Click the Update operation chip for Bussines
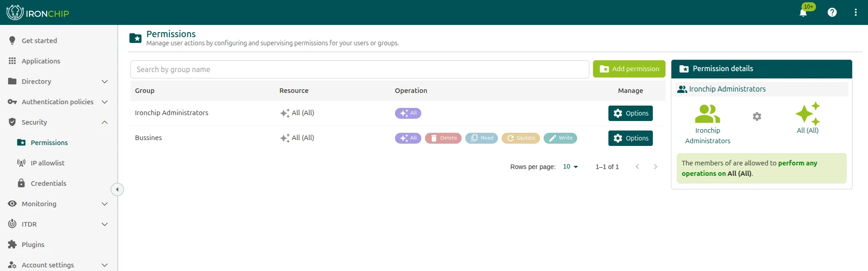 pos(521,138)
